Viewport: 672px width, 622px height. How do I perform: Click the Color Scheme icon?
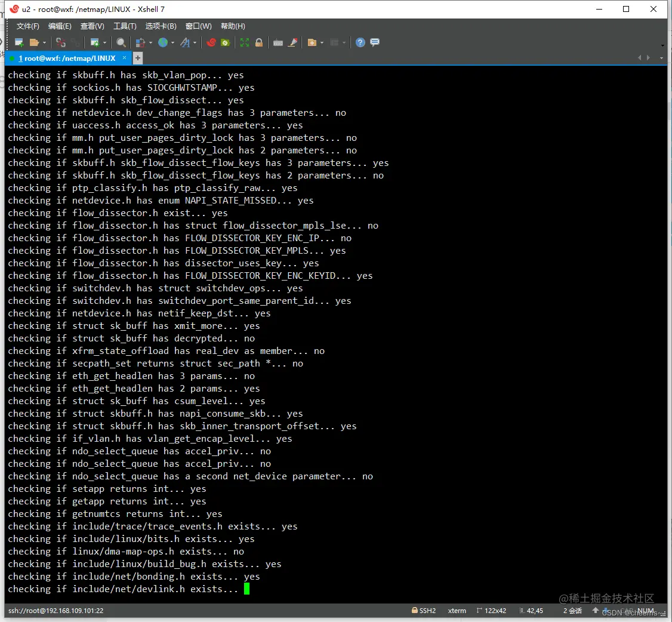click(140, 42)
